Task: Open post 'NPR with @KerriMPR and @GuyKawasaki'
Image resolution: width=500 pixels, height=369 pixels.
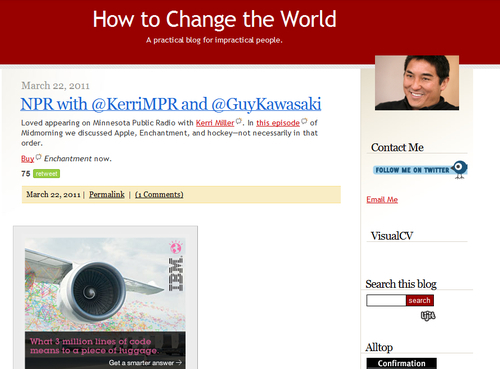Action: 171,104
